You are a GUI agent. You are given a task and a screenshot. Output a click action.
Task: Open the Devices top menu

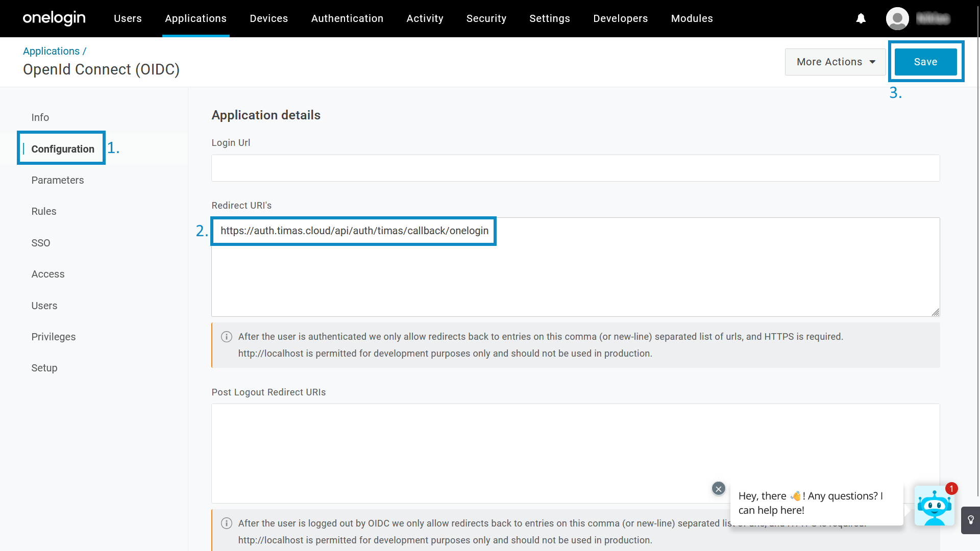coord(269,18)
